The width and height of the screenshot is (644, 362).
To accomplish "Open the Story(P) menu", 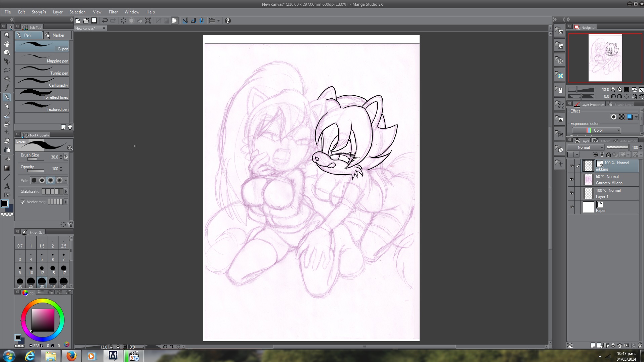I will (39, 12).
